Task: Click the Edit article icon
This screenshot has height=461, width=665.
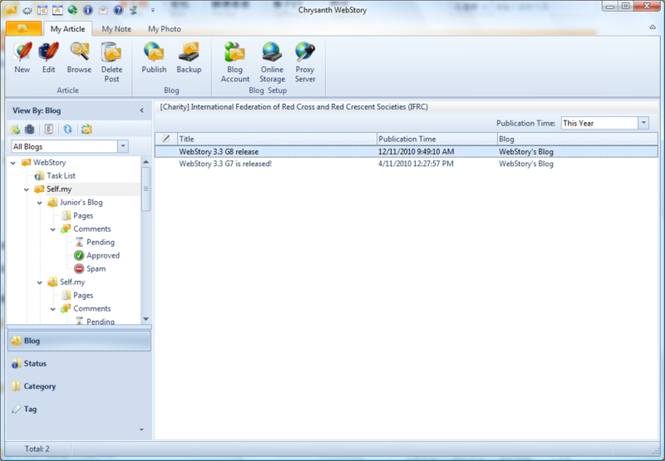Action: tap(49, 58)
